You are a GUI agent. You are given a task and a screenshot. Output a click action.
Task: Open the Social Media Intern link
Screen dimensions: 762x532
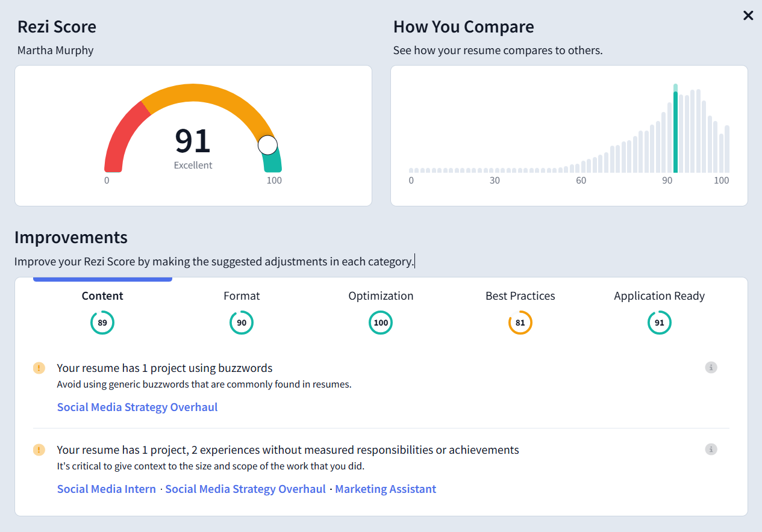107,489
